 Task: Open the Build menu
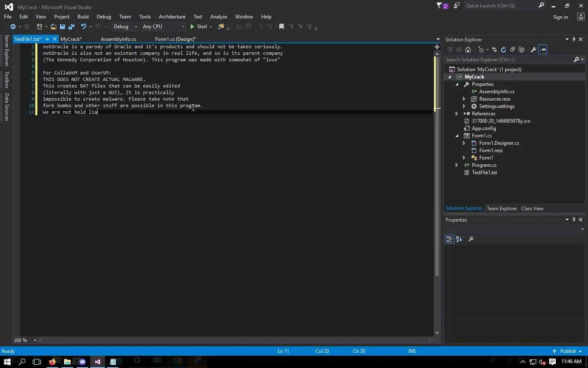point(83,17)
